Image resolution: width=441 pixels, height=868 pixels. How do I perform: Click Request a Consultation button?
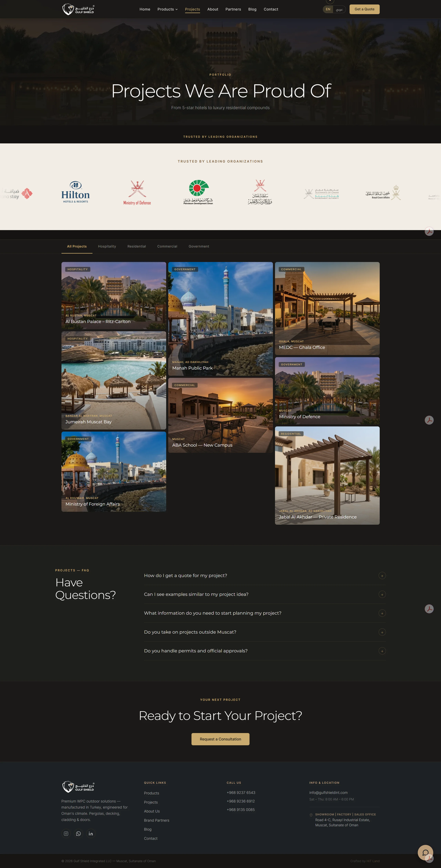220,739
